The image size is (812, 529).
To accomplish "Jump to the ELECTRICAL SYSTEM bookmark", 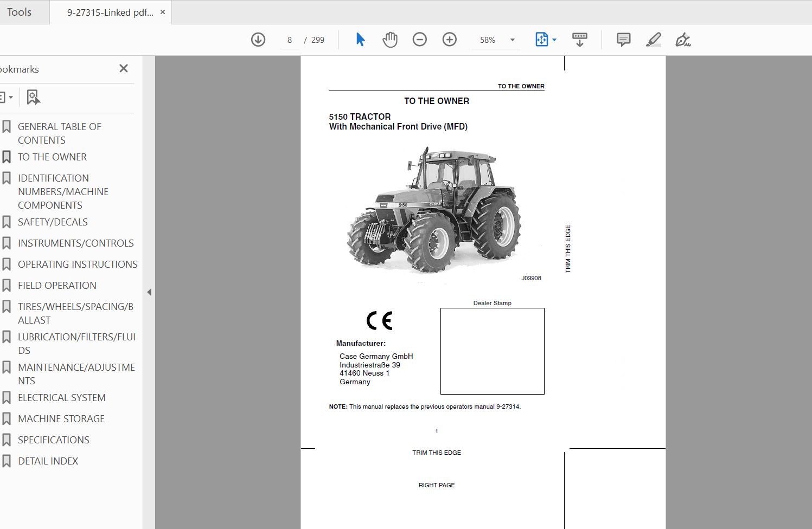I will pyautogui.click(x=61, y=397).
